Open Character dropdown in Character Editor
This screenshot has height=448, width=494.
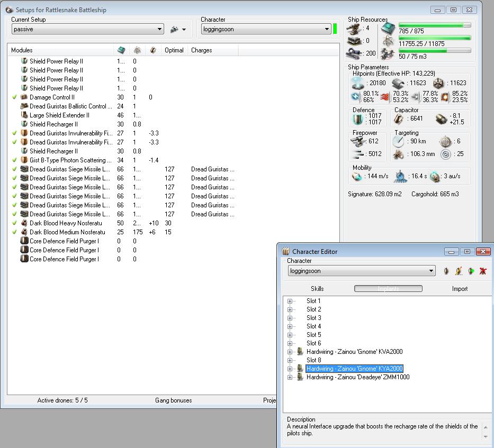point(362,271)
